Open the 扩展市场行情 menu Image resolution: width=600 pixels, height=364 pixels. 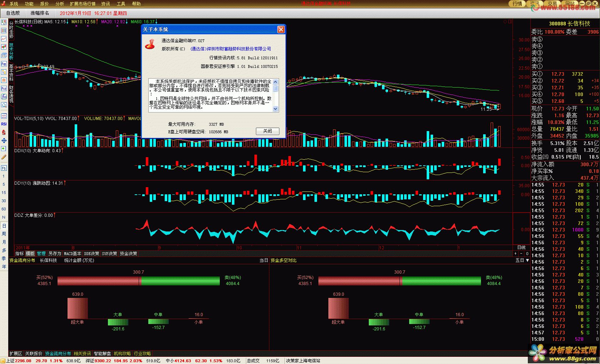click(x=83, y=4)
